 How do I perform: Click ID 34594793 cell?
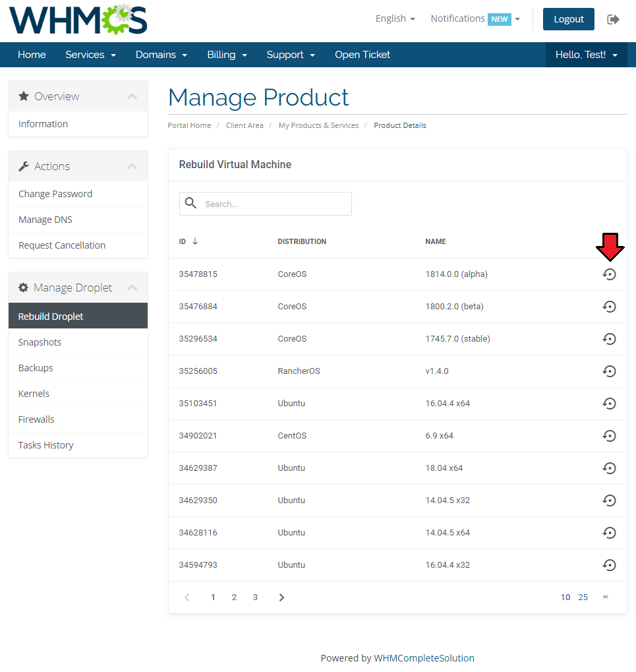tap(198, 565)
